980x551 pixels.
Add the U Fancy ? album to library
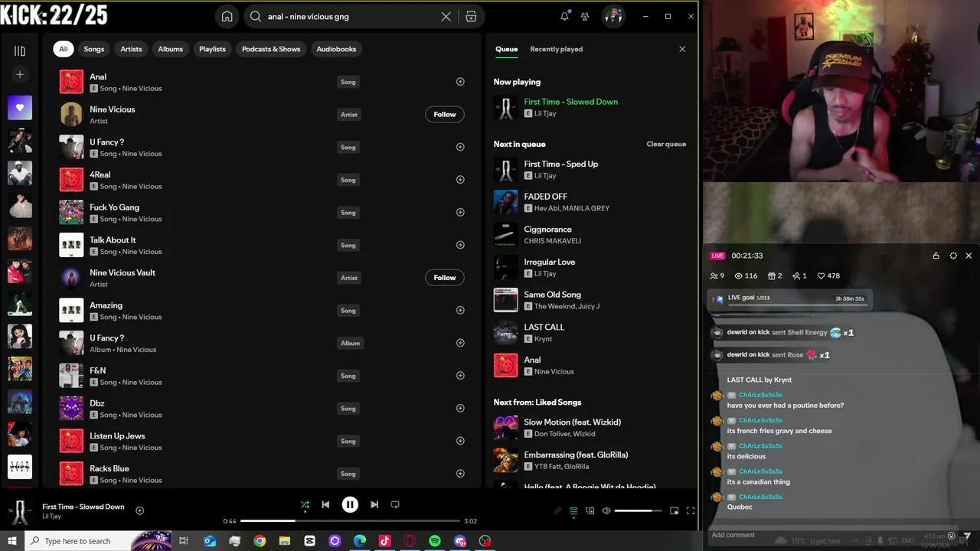[460, 343]
